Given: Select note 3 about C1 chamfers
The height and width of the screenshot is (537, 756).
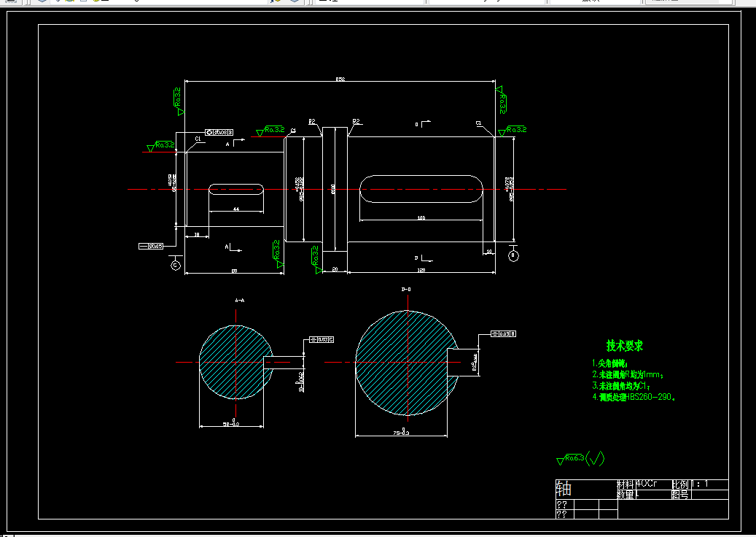Looking at the screenshot, I should [x=622, y=386].
